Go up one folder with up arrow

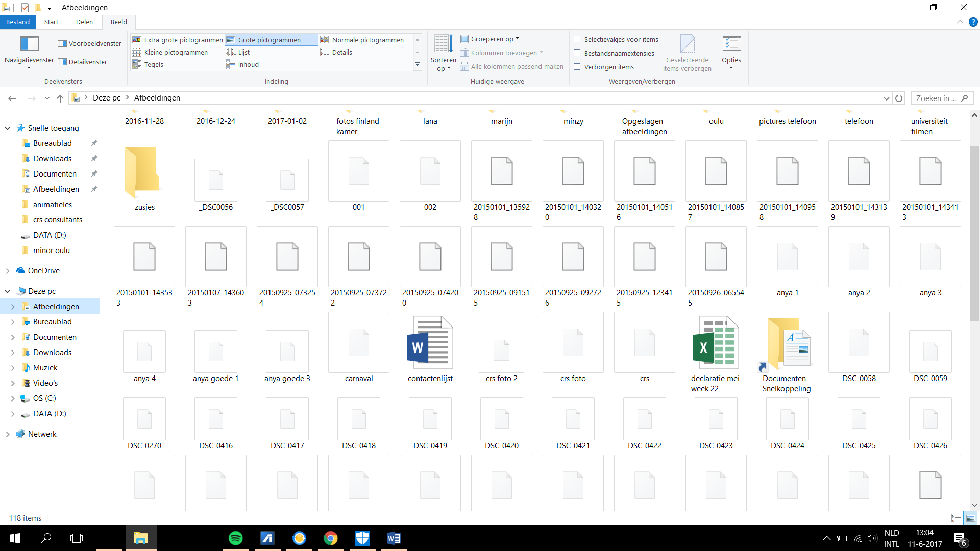[60, 98]
